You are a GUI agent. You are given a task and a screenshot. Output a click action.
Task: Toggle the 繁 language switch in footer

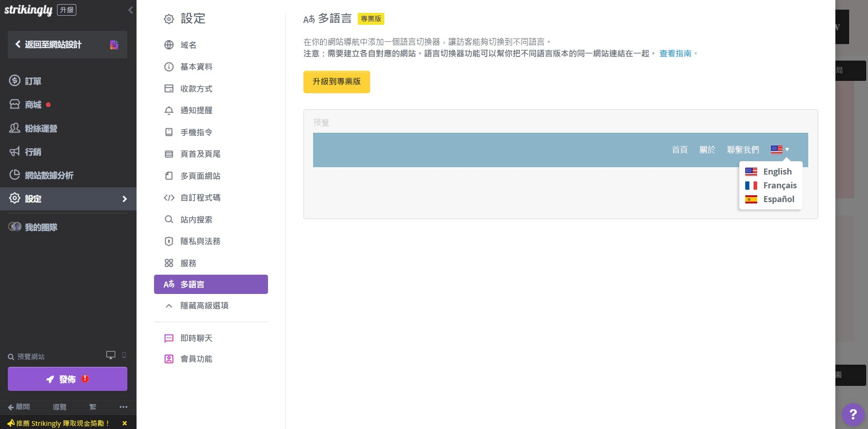[93, 407]
